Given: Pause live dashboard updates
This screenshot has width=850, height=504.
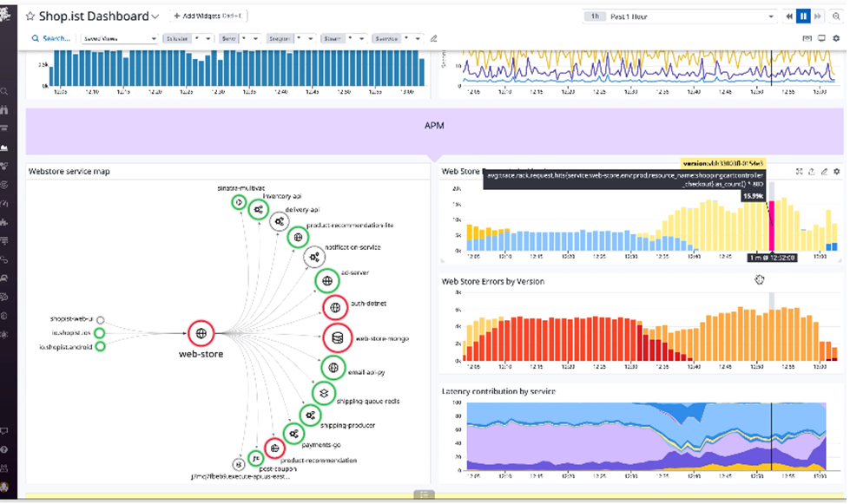Looking at the screenshot, I should click(x=803, y=16).
